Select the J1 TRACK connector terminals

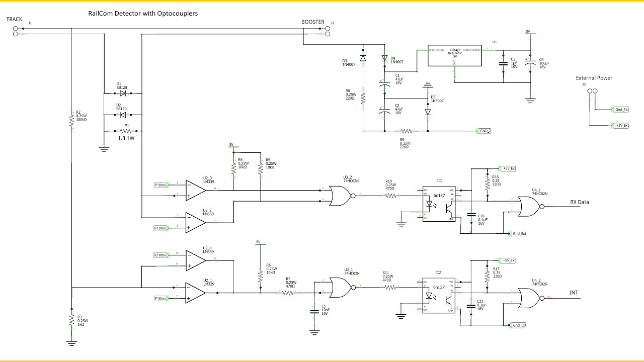[x=16, y=32]
